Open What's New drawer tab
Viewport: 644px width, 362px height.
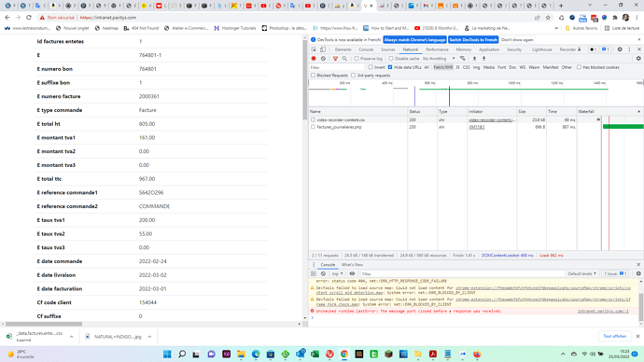pyautogui.click(x=352, y=265)
